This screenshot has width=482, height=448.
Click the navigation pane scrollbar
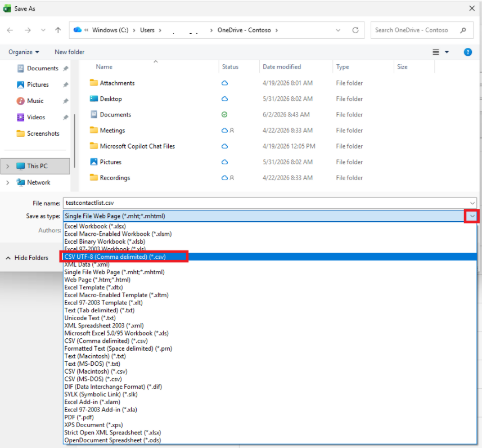click(x=74, y=141)
